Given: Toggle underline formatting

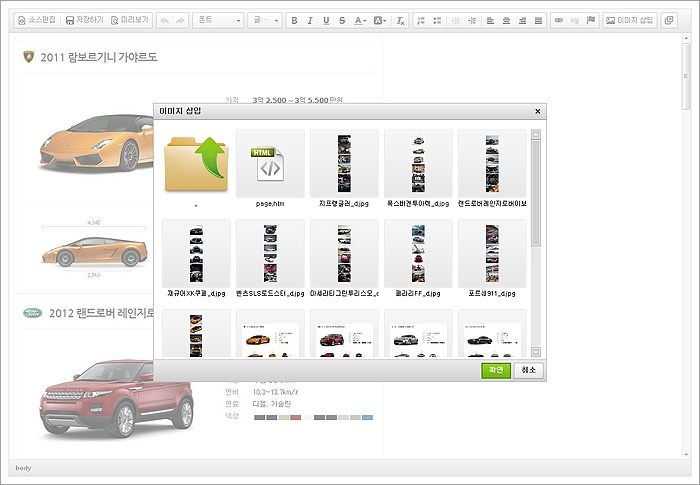Looking at the screenshot, I should point(326,21).
